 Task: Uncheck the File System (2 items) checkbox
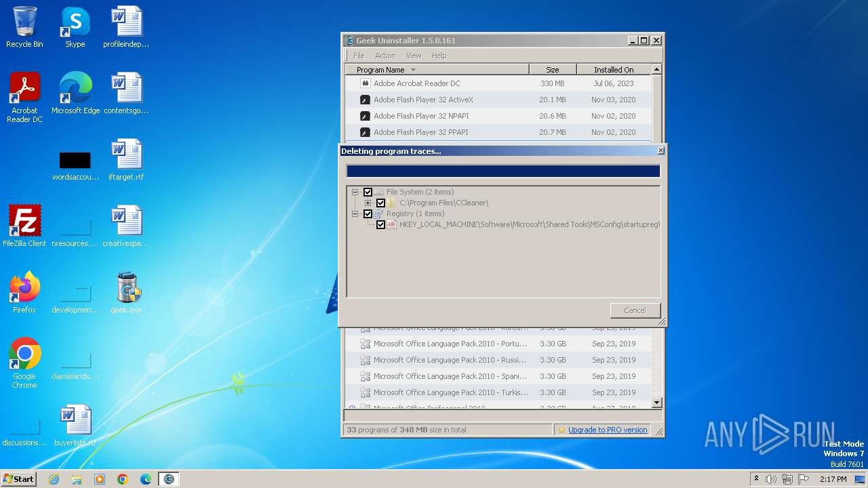coord(368,192)
